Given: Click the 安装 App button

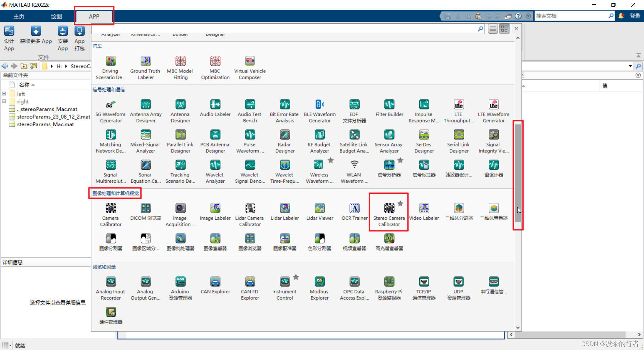Looking at the screenshot, I should click(63, 38).
